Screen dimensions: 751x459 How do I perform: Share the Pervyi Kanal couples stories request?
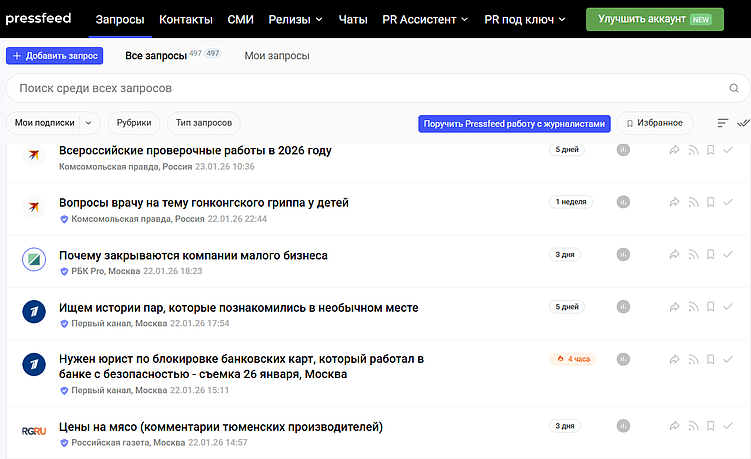675,308
